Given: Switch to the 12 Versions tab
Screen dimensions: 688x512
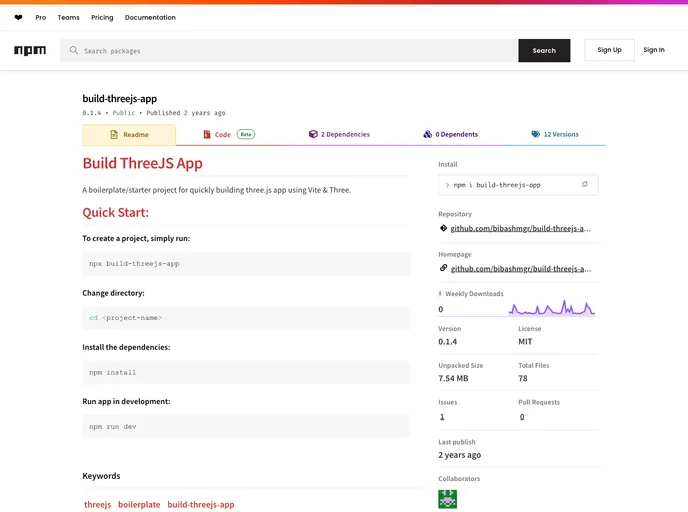Looking at the screenshot, I should tap(555, 134).
